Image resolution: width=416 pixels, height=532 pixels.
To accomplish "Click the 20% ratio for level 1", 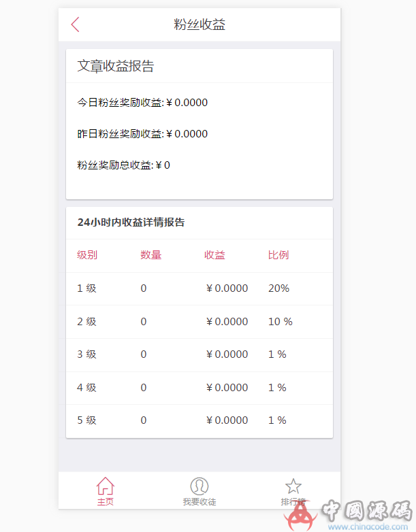I will [x=278, y=288].
